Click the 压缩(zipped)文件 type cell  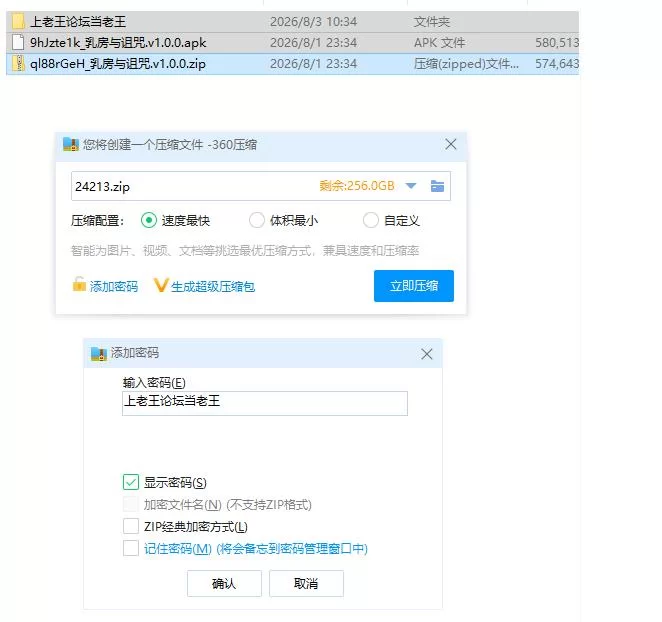coord(466,64)
